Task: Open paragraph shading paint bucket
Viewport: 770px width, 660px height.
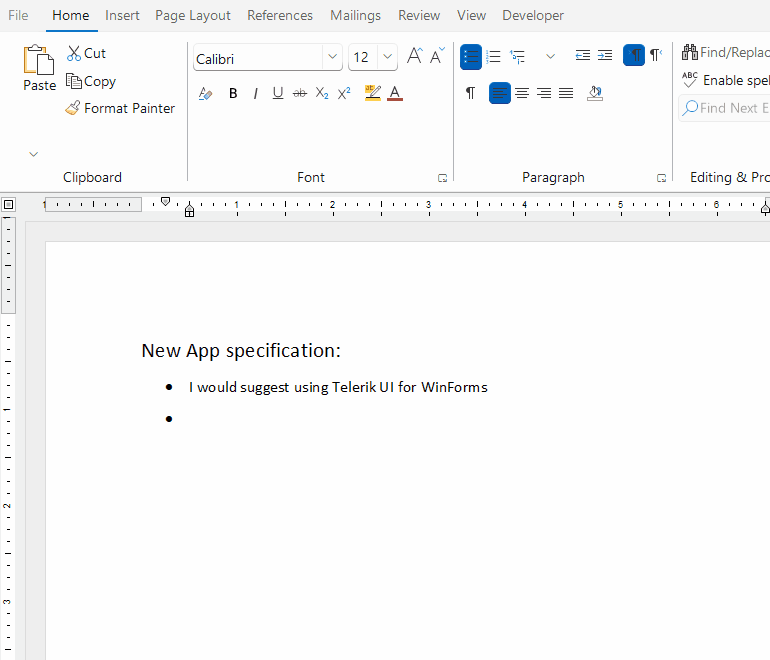Action: coord(595,93)
